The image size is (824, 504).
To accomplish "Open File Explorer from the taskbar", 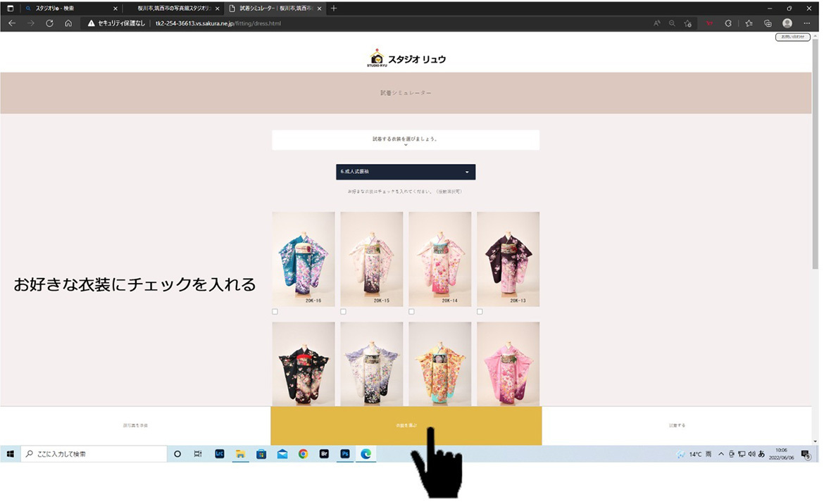I will coord(240,454).
